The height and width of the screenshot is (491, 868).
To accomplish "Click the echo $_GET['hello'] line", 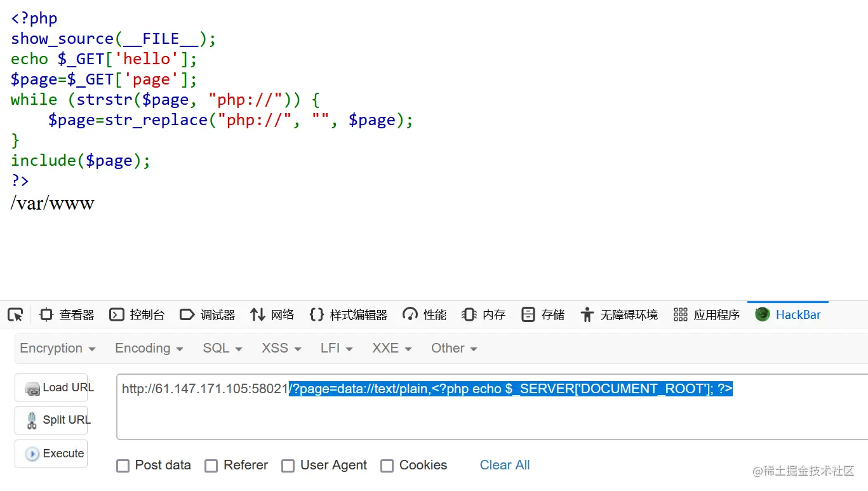I will click(104, 59).
